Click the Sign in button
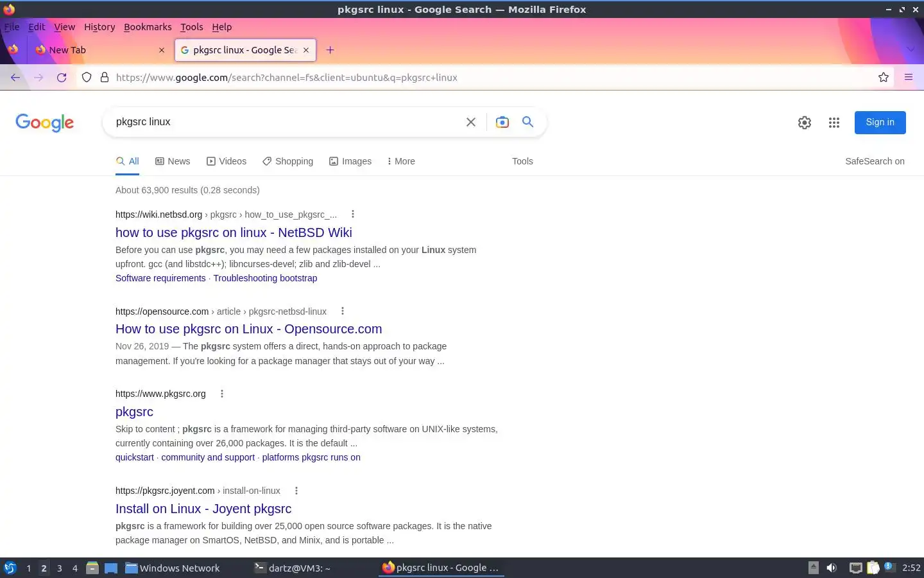 point(880,123)
